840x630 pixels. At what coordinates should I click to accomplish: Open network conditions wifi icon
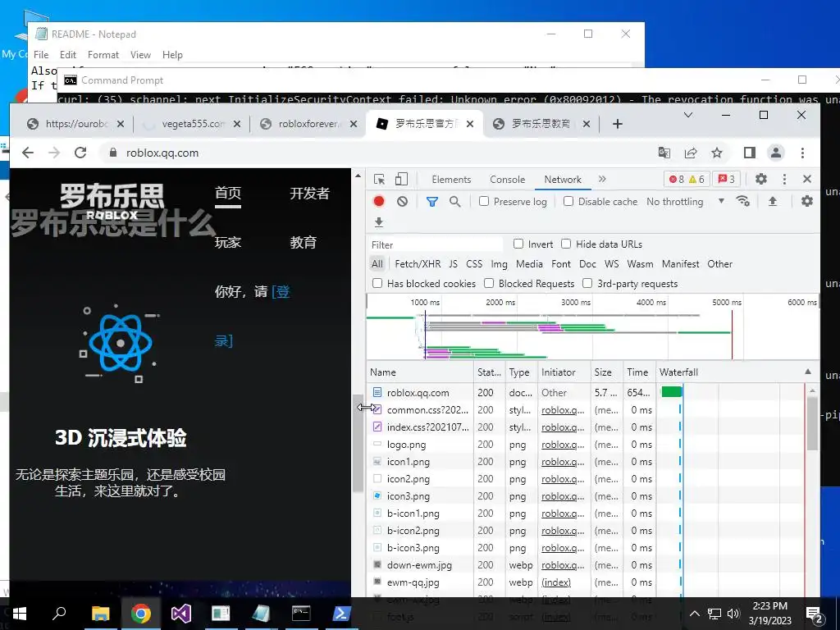click(x=742, y=201)
